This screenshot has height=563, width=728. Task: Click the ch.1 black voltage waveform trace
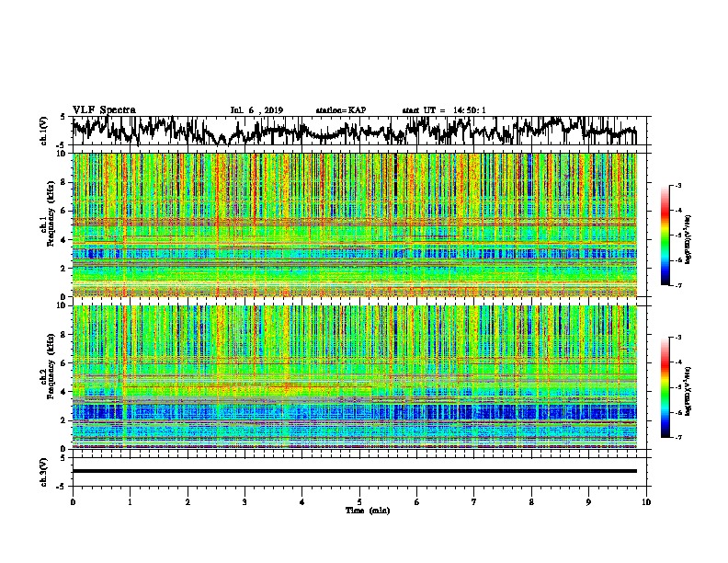(x=354, y=131)
